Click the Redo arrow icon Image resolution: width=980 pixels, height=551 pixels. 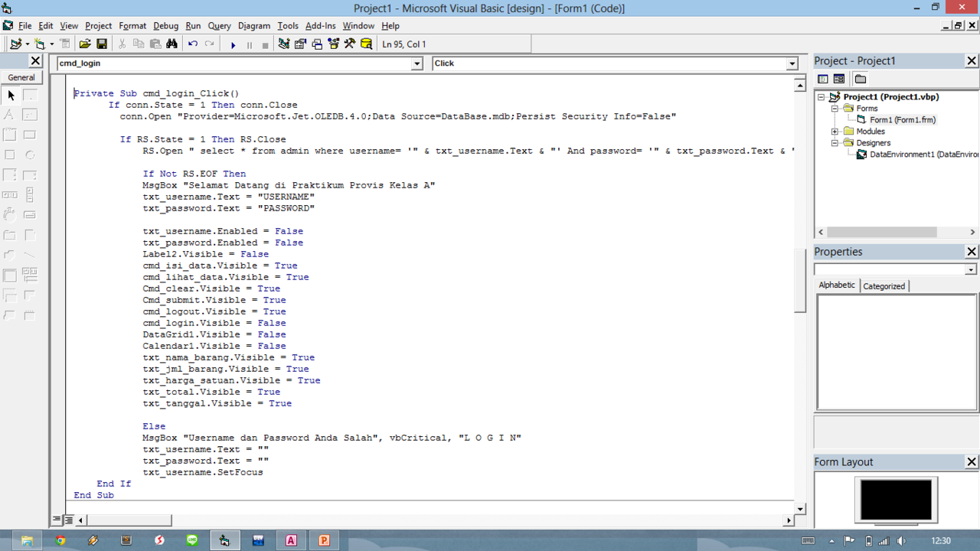click(x=209, y=44)
